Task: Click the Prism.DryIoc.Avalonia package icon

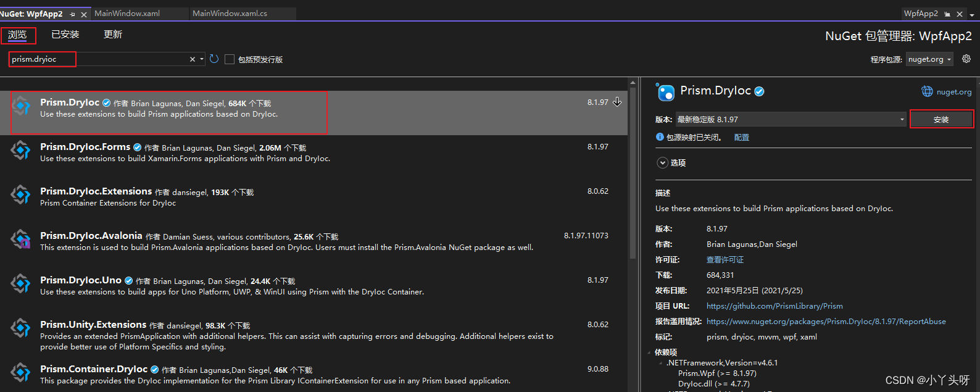Action: pos(21,239)
